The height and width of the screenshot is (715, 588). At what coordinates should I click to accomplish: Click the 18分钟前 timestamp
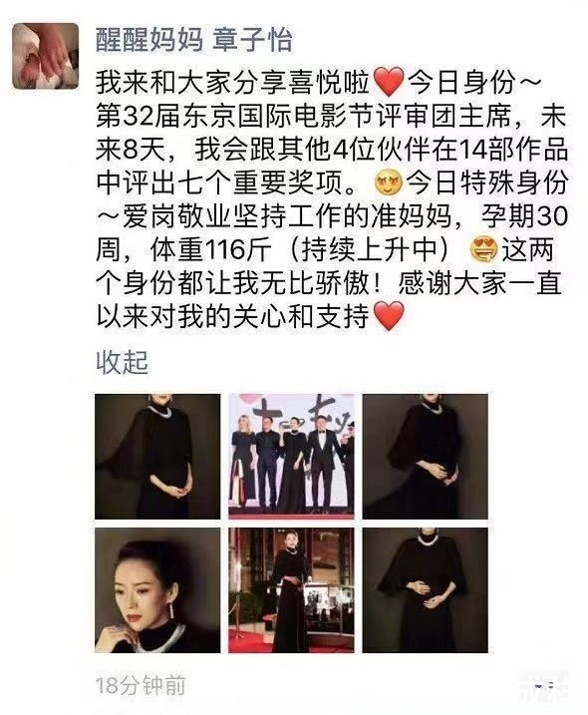[x=141, y=686]
